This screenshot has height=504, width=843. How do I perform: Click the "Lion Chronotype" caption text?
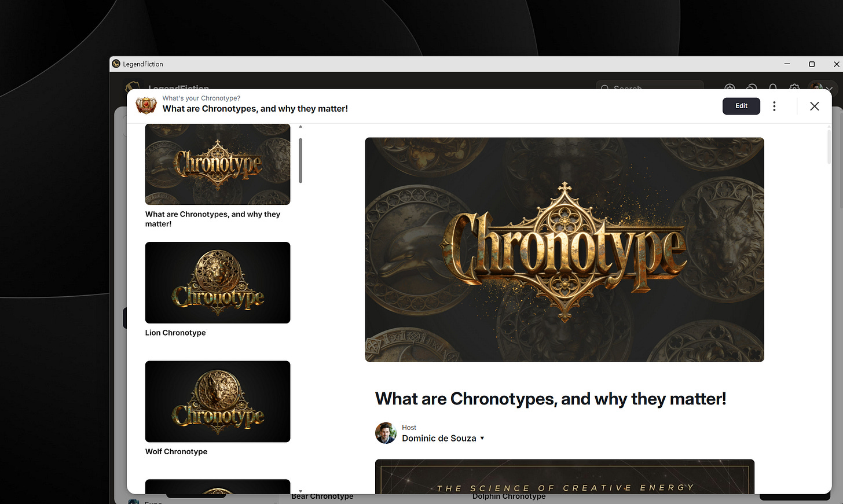click(175, 333)
